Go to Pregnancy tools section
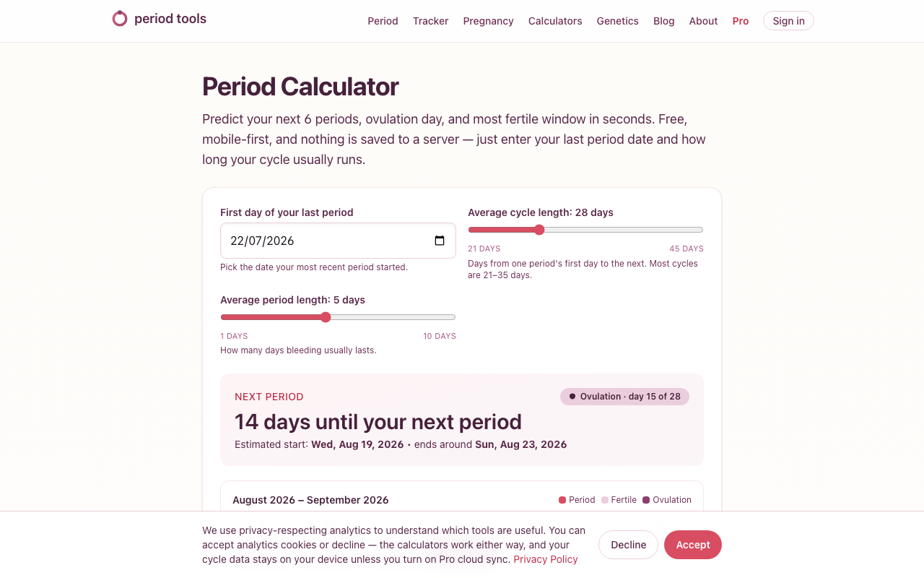924x578 pixels. [x=489, y=21]
